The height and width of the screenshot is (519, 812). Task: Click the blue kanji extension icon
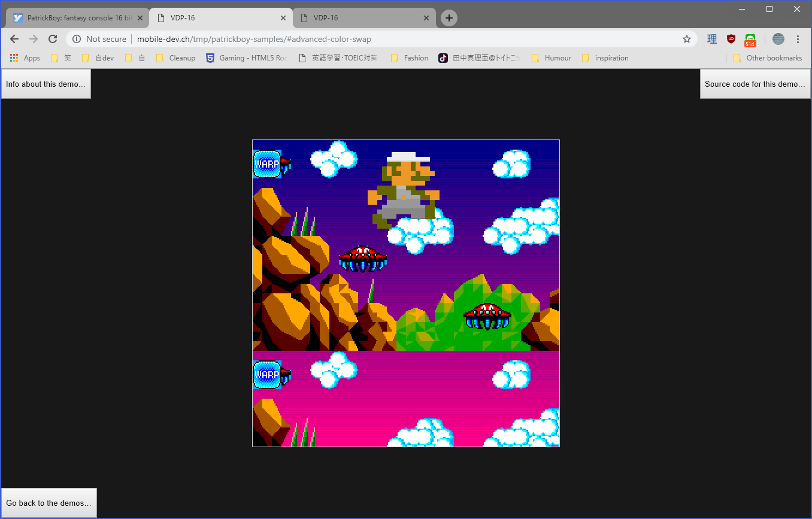712,39
